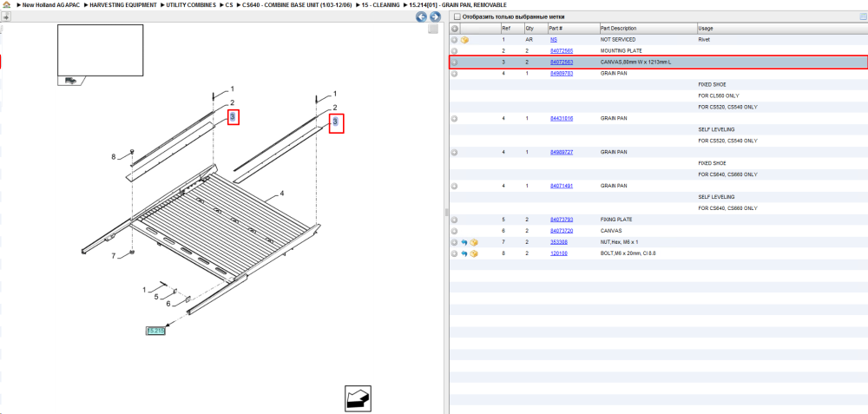The image size is (868, 414).
Task: Click the blue return arrow for part 353308
Action: pyautogui.click(x=464, y=242)
